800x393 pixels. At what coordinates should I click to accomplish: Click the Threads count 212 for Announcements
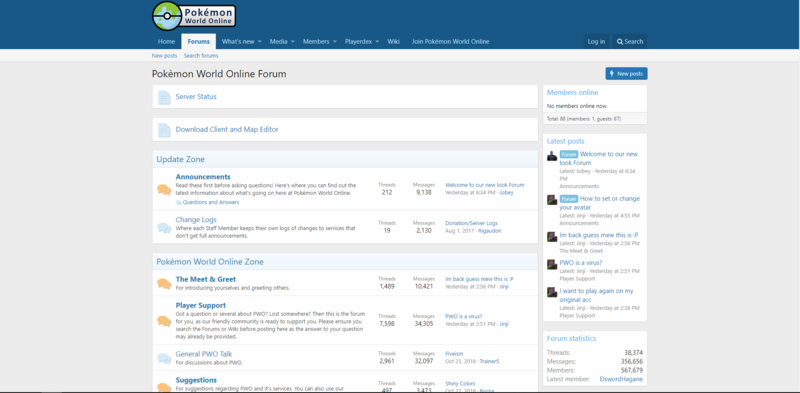387,193
